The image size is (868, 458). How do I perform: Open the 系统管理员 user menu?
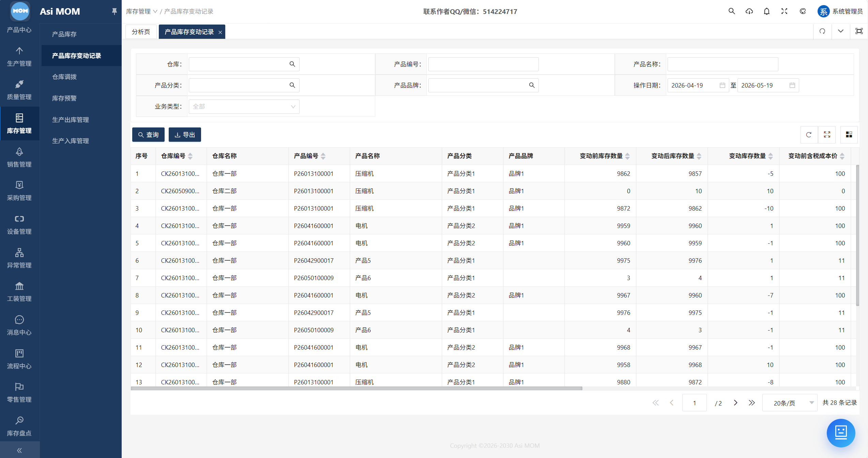[x=840, y=12]
